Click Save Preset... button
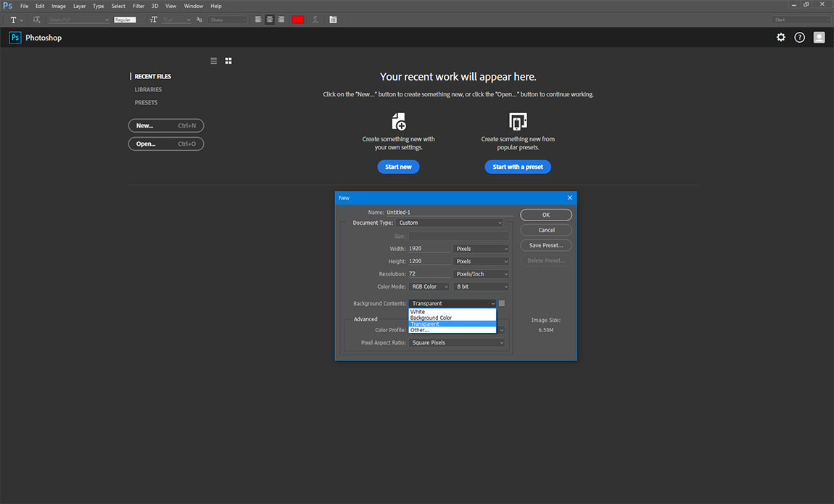The height and width of the screenshot is (504, 834). point(545,245)
